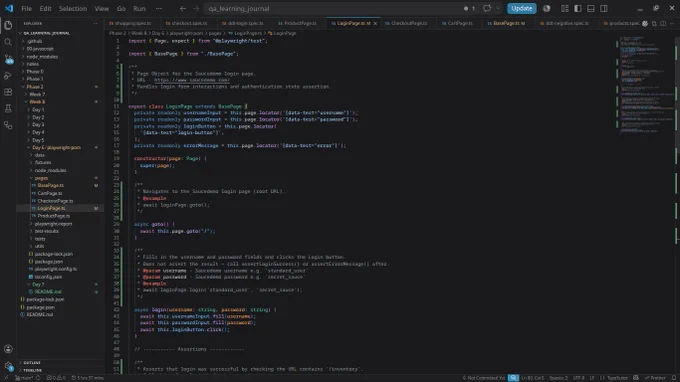Open playwright.config.ts in the explorer
Screen dimensions: 680x382
[x=60, y=269]
